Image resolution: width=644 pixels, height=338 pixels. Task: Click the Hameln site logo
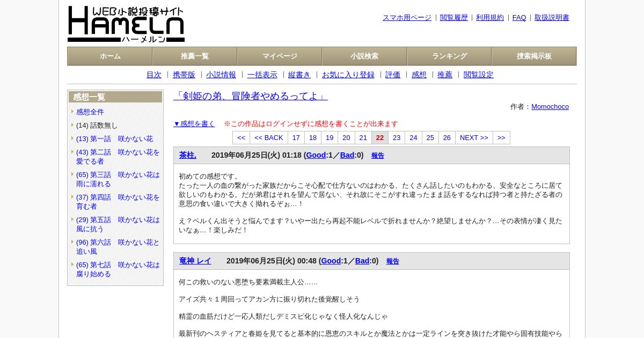point(126,24)
